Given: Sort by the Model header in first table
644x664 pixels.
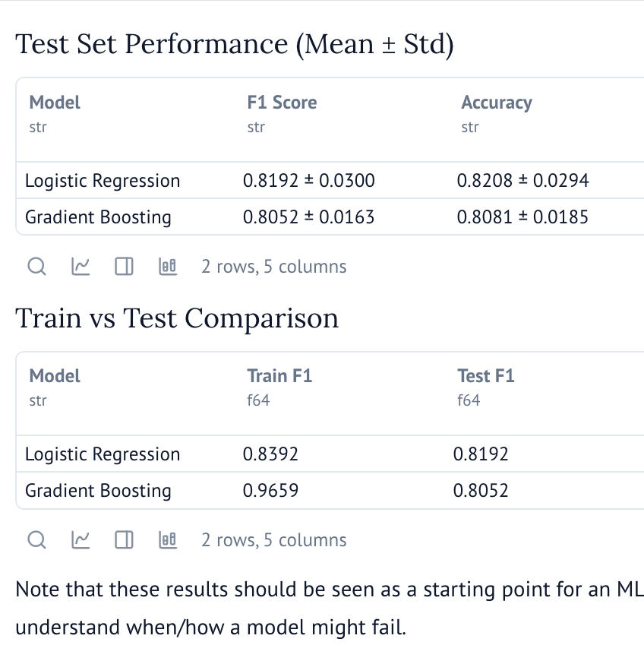Looking at the screenshot, I should click(54, 102).
